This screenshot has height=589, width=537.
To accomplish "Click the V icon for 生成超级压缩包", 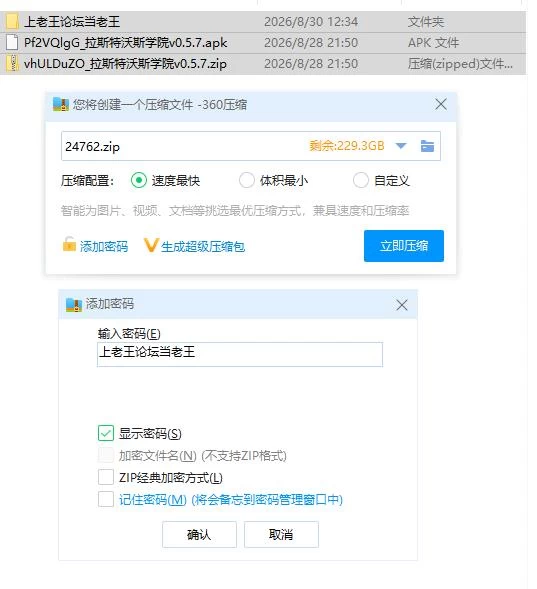I will [151, 245].
